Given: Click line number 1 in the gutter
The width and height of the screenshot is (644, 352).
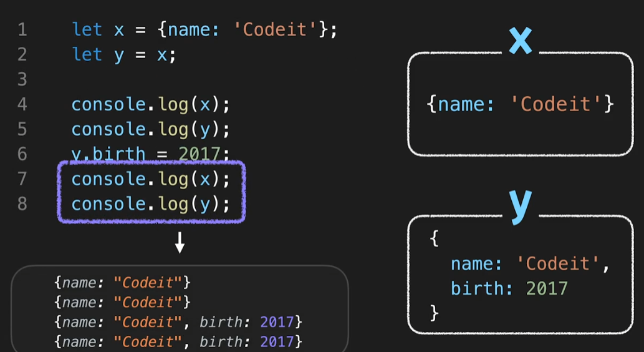Looking at the screenshot, I should [22, 30].
